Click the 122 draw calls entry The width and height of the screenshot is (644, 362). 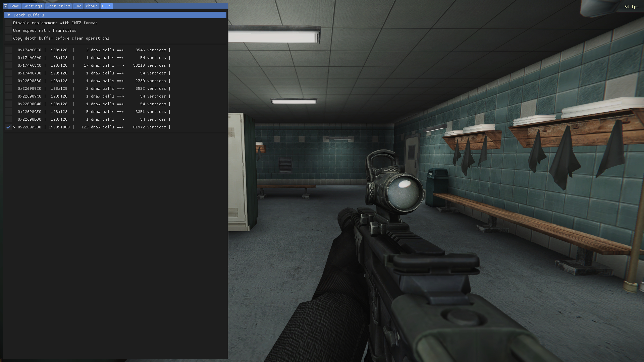[x=98, y=127]
